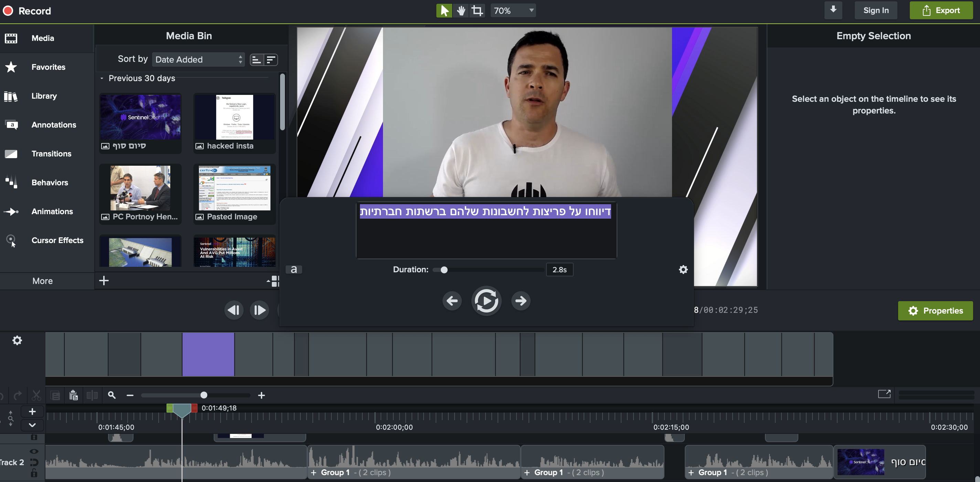Image resolution: width=980 pixels, height=482 pixels.
Task: Activate the Pan hand tool
Action: 461,11
